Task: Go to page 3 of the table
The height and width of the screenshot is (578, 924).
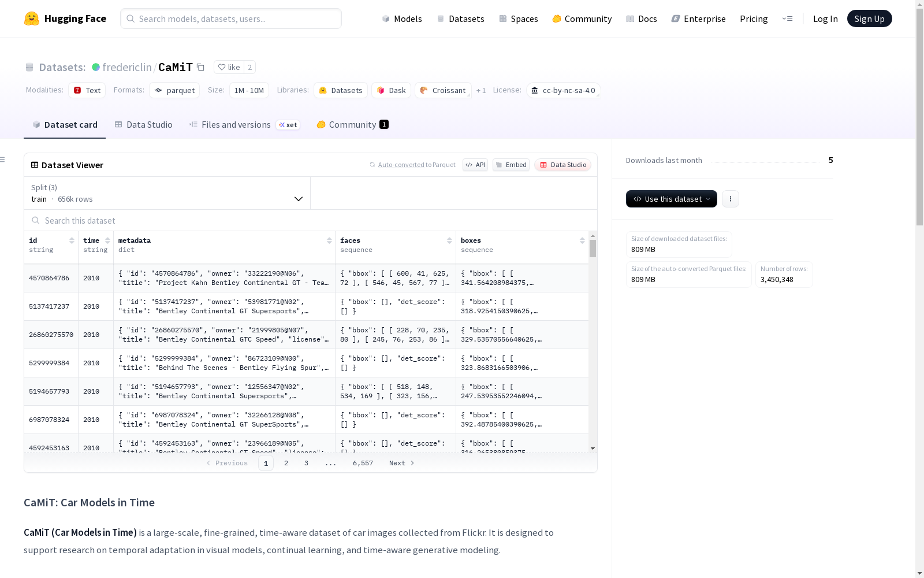Action: click(306, 463)
